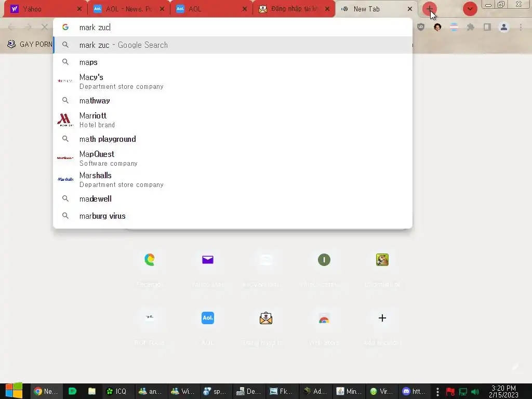Choose the 'marburg virus' suggestion
Viewport: 532px width, 399px height.
[233, 216]
